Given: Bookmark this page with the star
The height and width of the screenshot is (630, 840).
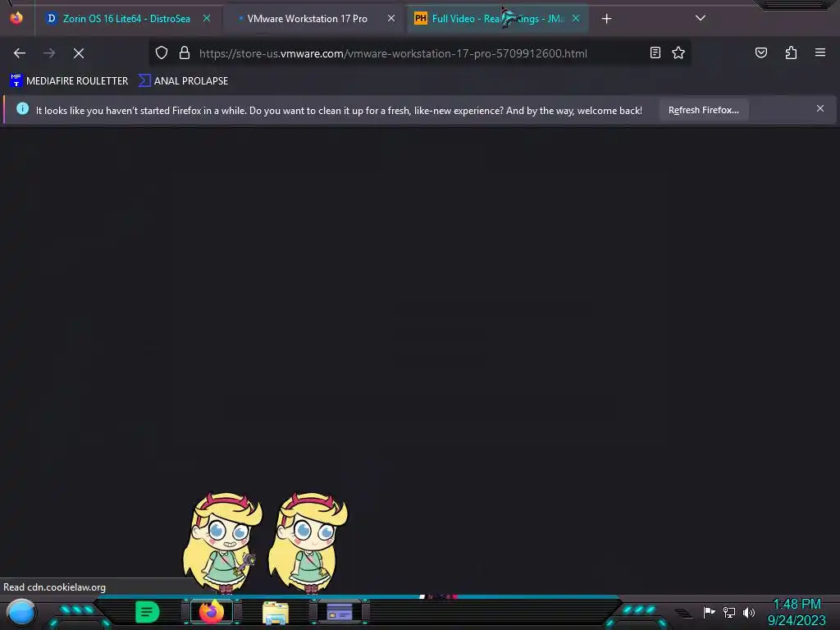Looking at the screenshot, I should point(678,52).
